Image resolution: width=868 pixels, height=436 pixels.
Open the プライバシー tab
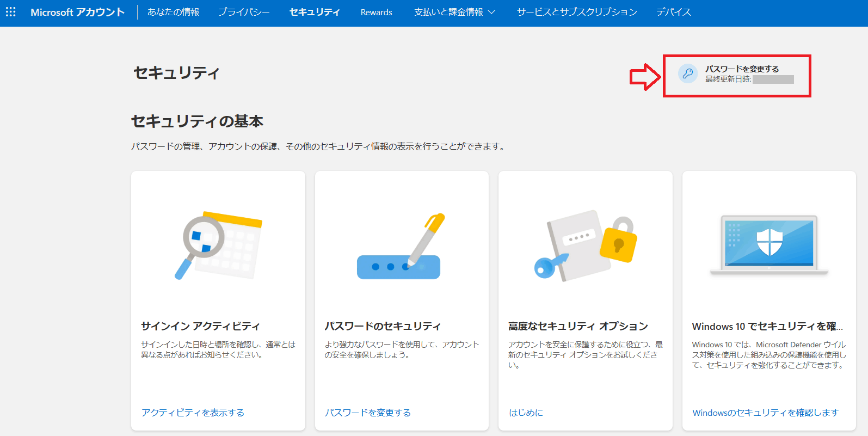point(244,12)
